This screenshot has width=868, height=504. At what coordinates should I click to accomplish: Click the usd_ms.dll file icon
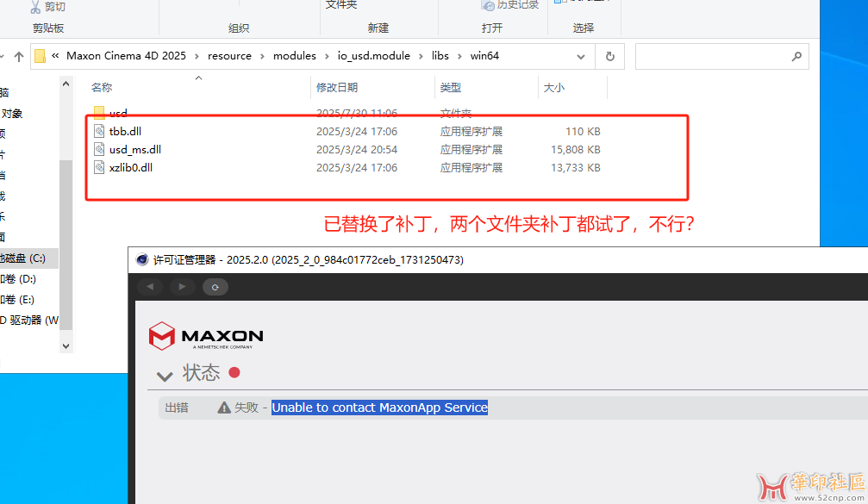coord(99,149)
